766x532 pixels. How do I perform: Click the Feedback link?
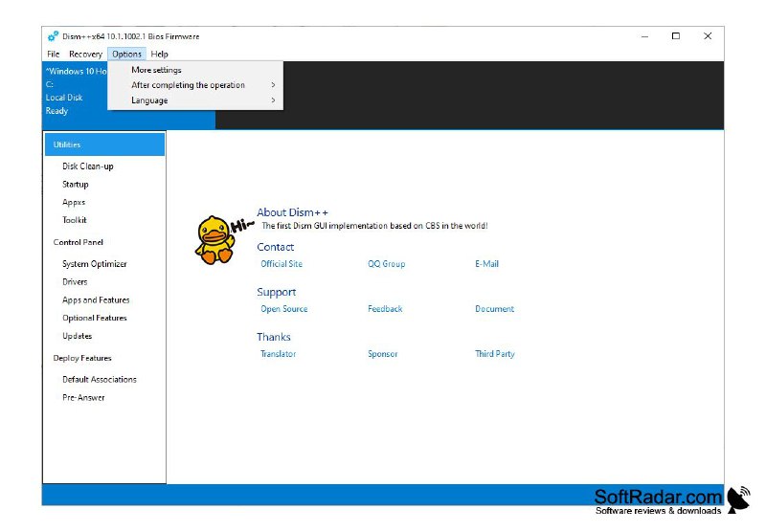point(385,309)
